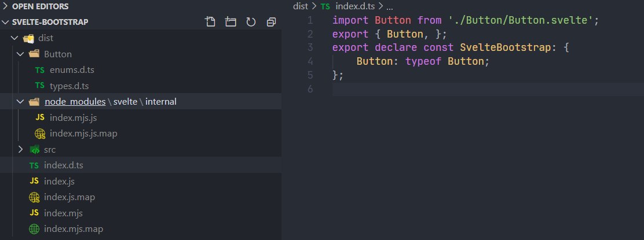The image size is (644, 240).
Task: Collapse the node_modules folder chevron
Action: [20, 102]
